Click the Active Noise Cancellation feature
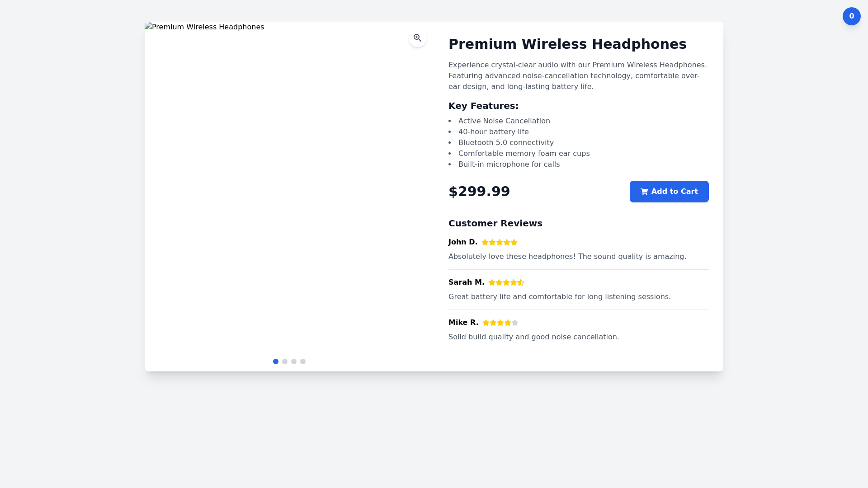 [504, 121]
